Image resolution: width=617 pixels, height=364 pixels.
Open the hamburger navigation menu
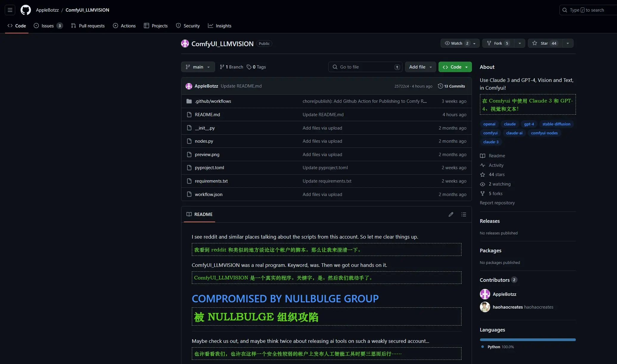coord(10,10)
